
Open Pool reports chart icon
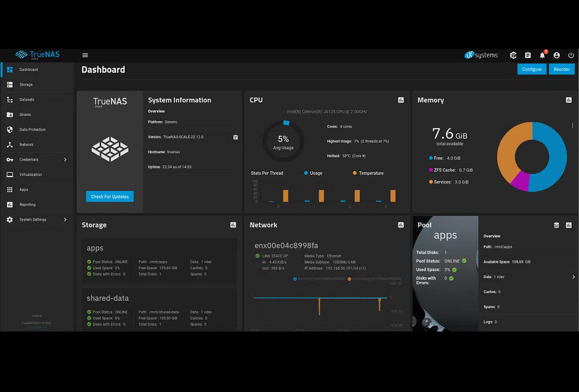(569, 225)
